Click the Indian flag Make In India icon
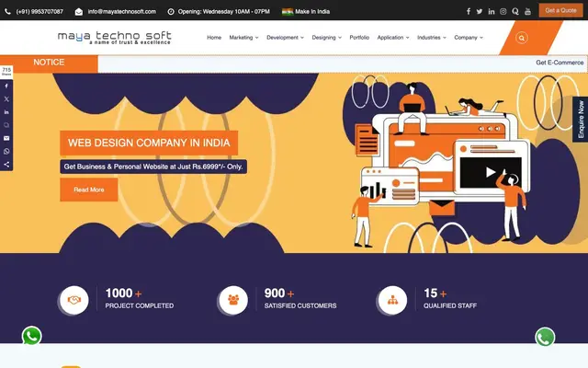This screenshot has height=368, width=588. (x=288, y=12)
